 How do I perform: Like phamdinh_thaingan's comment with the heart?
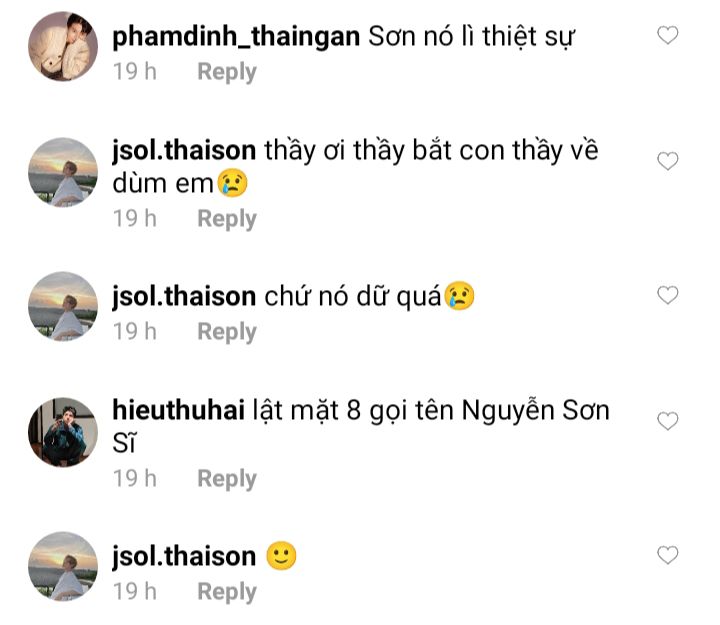[x=667, y=35]
